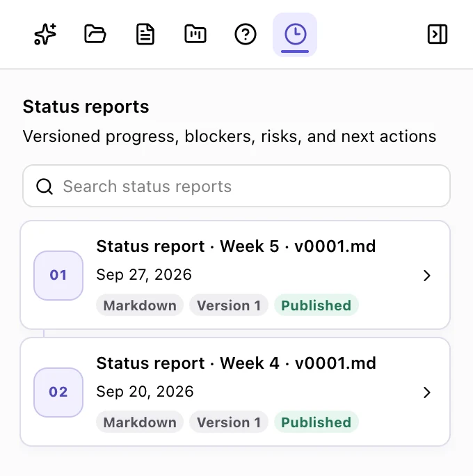Click the 01 number badge
This screenshot has height=476, width=473.
tap(58, 276)
